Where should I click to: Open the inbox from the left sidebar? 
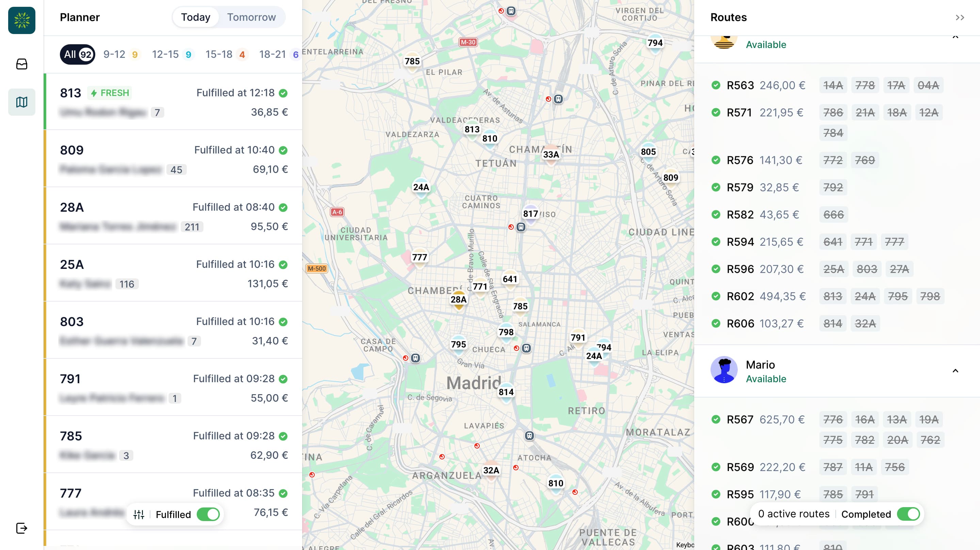22,64
